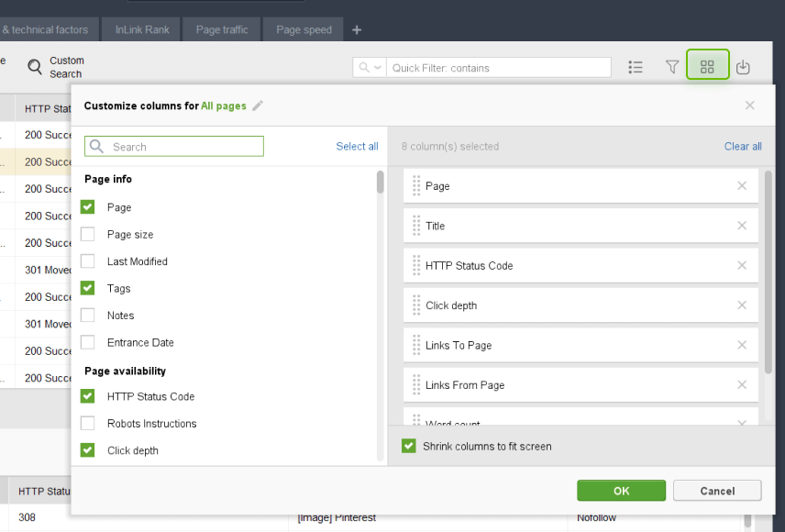Open the filter funnel icon
Screen dimensions: 785x532
click(672, 67)
